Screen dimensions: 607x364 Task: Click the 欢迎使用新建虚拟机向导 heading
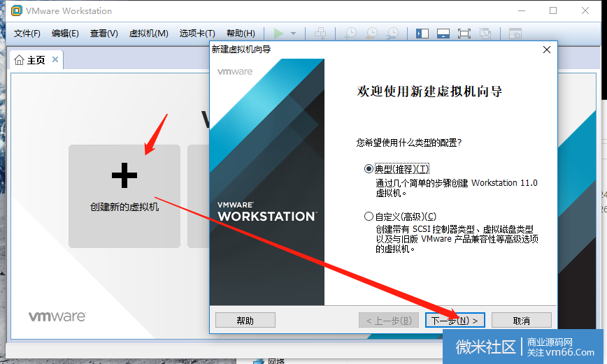429,92
